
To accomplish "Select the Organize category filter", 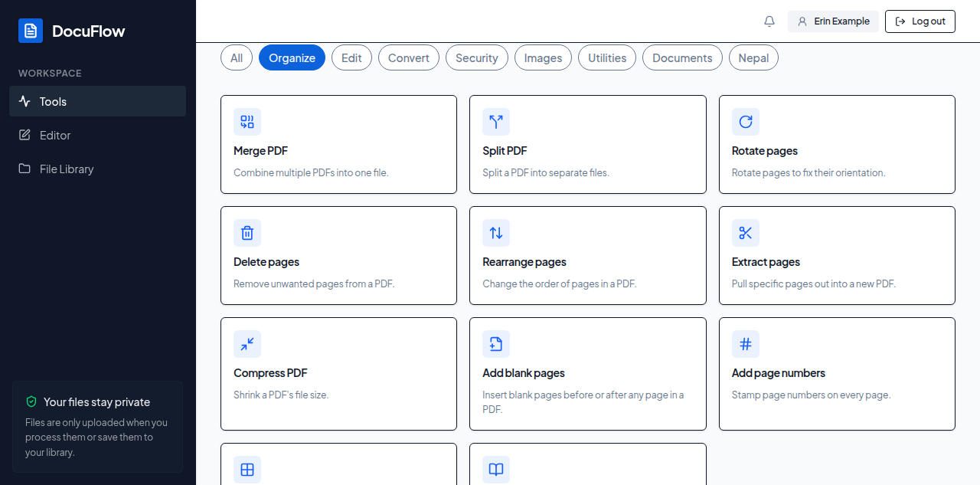I will point(292,57).
